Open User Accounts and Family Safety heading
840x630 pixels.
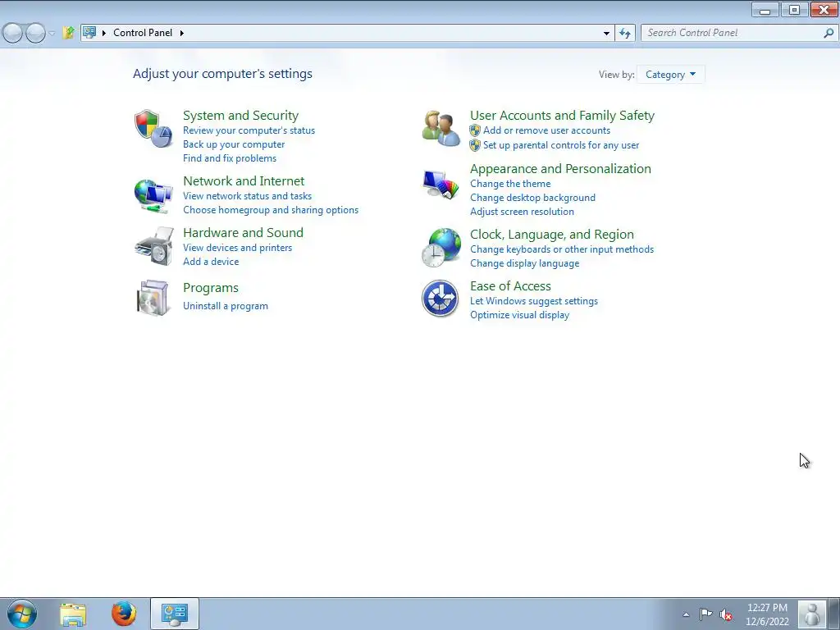(x=562, y=115)
